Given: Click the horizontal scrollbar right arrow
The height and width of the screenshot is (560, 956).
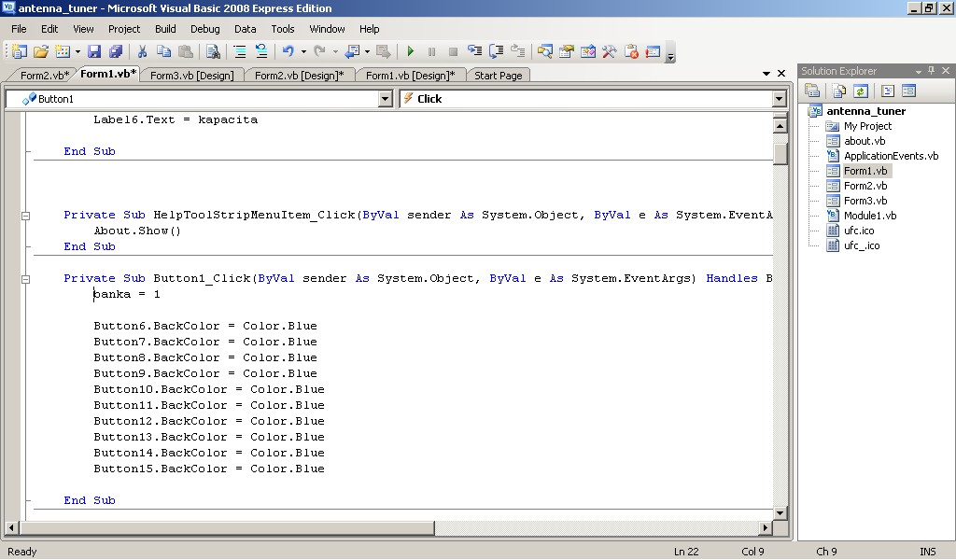Looking at the screenshot, I should (x=766, y=528).
